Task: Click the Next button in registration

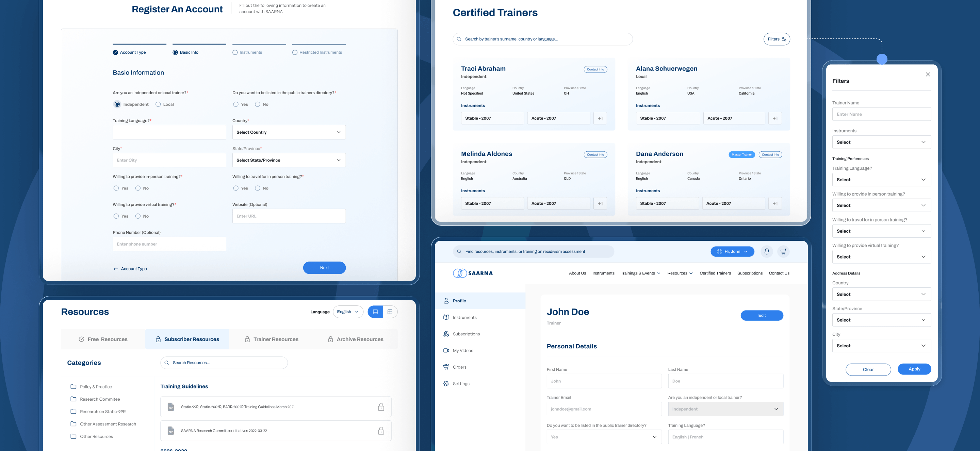Action: [325, 268]
